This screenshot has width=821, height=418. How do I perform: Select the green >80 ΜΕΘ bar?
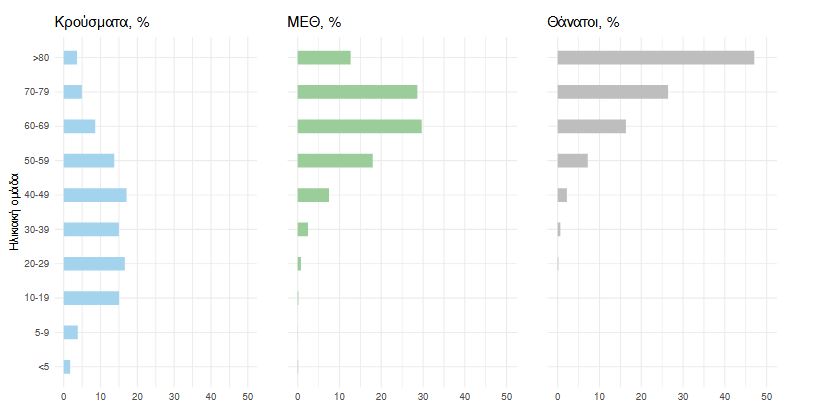point(324,57)
